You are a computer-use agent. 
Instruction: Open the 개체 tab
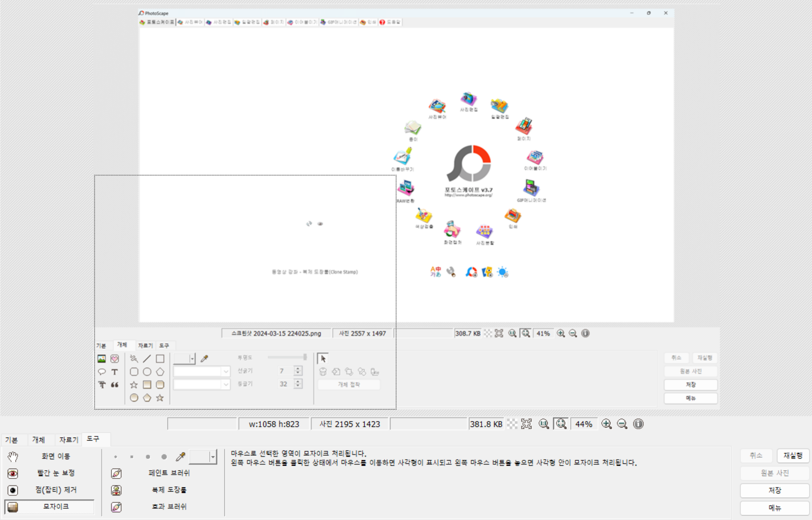click(38, 439)
